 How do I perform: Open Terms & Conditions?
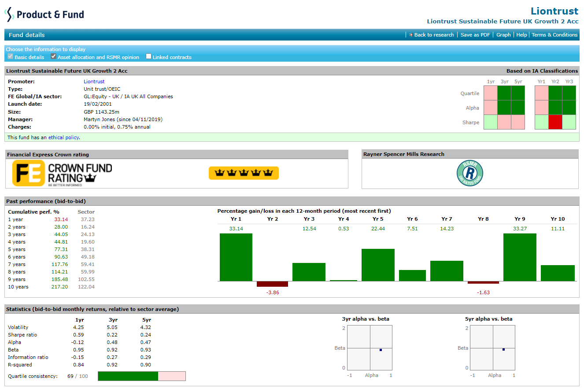[x=554, y=35]
